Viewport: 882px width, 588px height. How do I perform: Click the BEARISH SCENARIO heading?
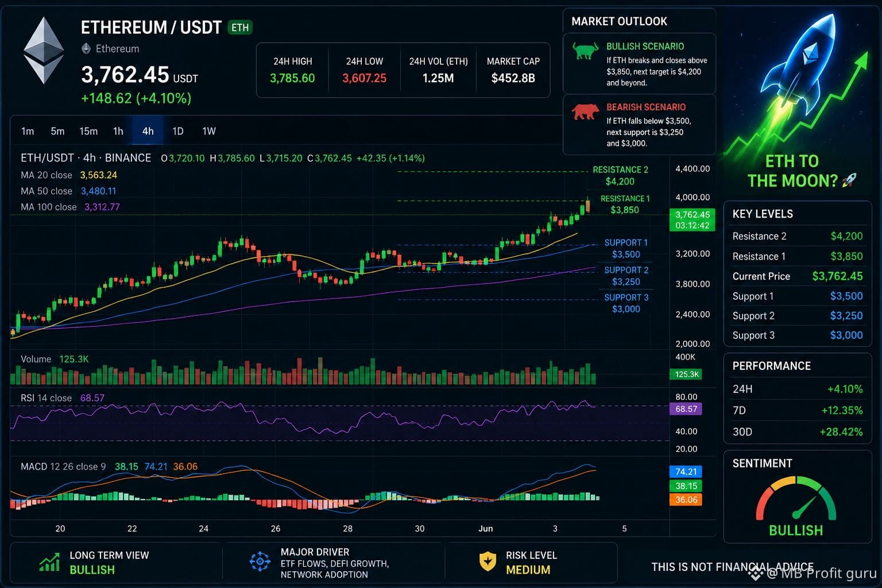pyautogui.click(x=646, y=107)
